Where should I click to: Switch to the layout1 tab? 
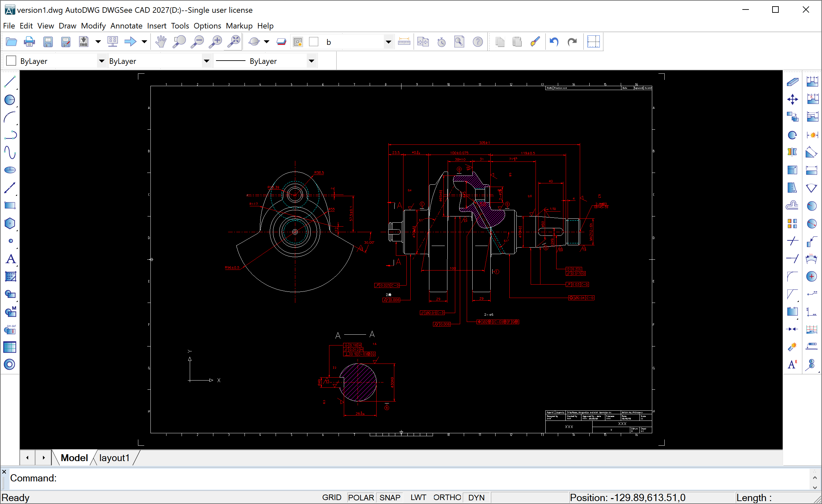(114, 458)
